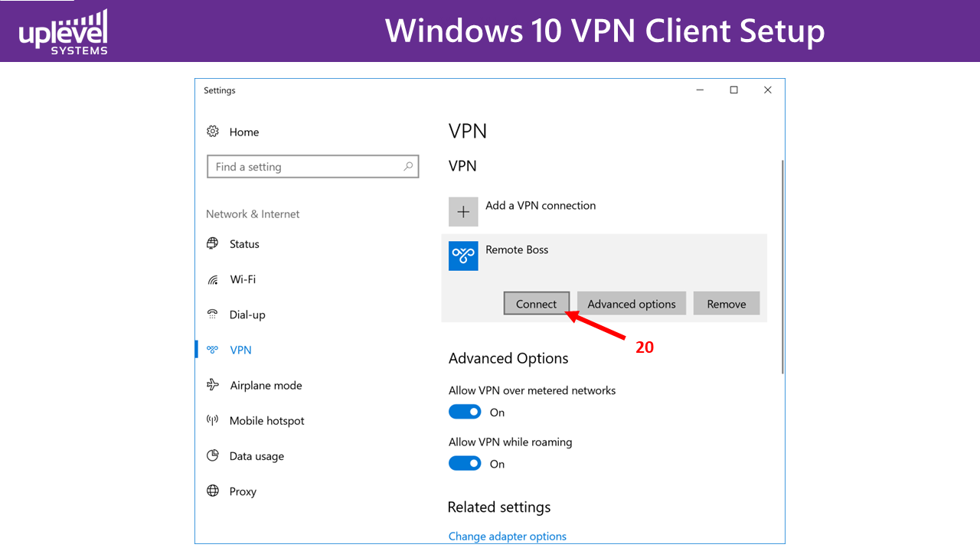This screenshot has width=980, height=551.
Task: Click Add a VPN connection text
Action: coord(541,205)
